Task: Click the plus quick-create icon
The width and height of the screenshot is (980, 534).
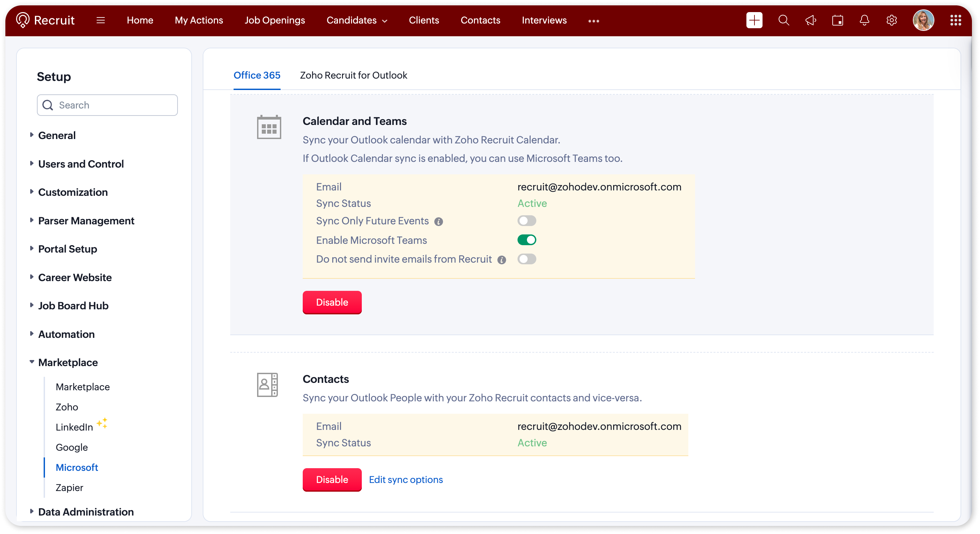Action: [754, 20]
